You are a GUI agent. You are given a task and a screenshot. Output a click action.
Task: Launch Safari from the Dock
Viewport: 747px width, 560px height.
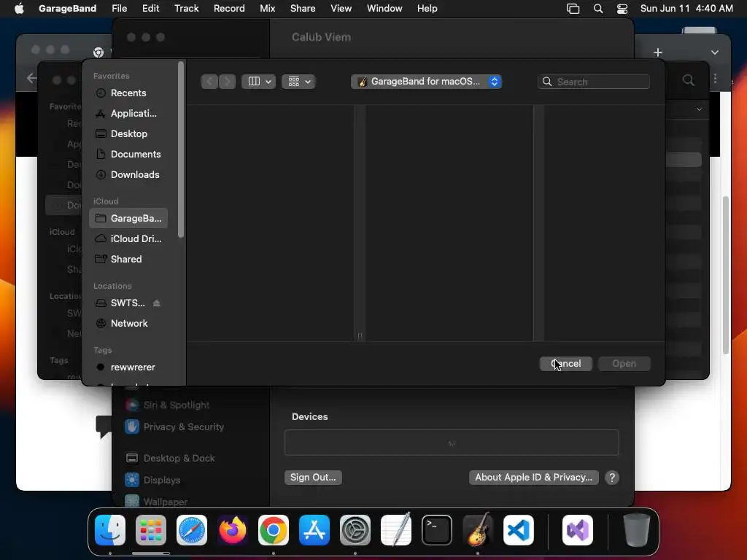click(x=192, y=530)
